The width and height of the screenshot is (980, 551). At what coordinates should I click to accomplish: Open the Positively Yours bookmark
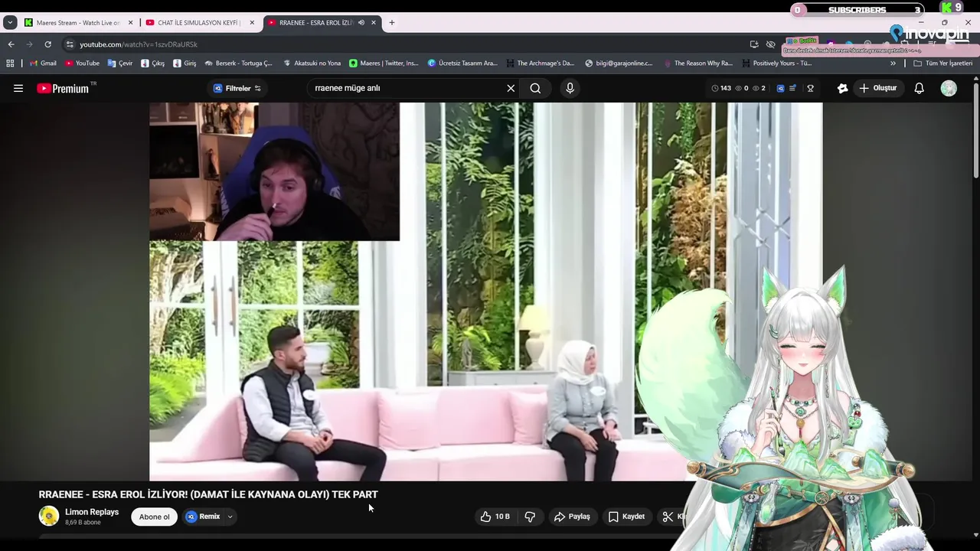tap(777, 64)
